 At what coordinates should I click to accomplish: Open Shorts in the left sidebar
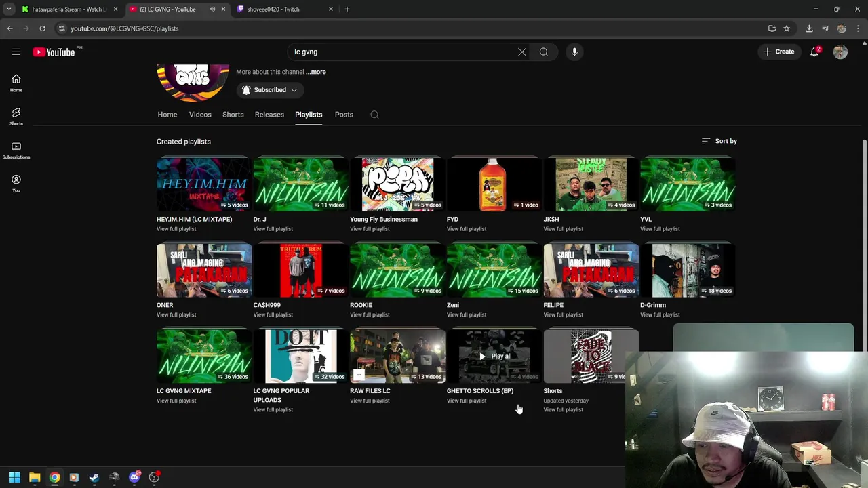tap(16, 117)
